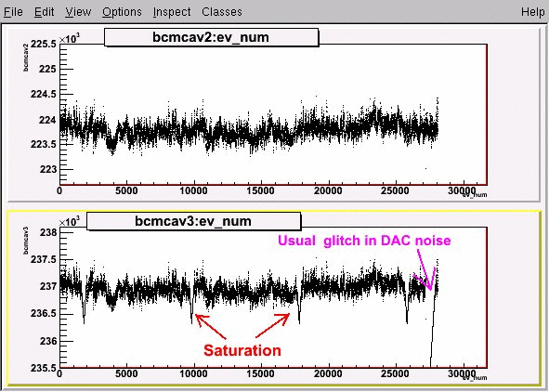Click the 235.5 y-axis label in the lower plot
The height and width of the screenshot is (392, 549).
pyautogui.click(x=44, y=368)
